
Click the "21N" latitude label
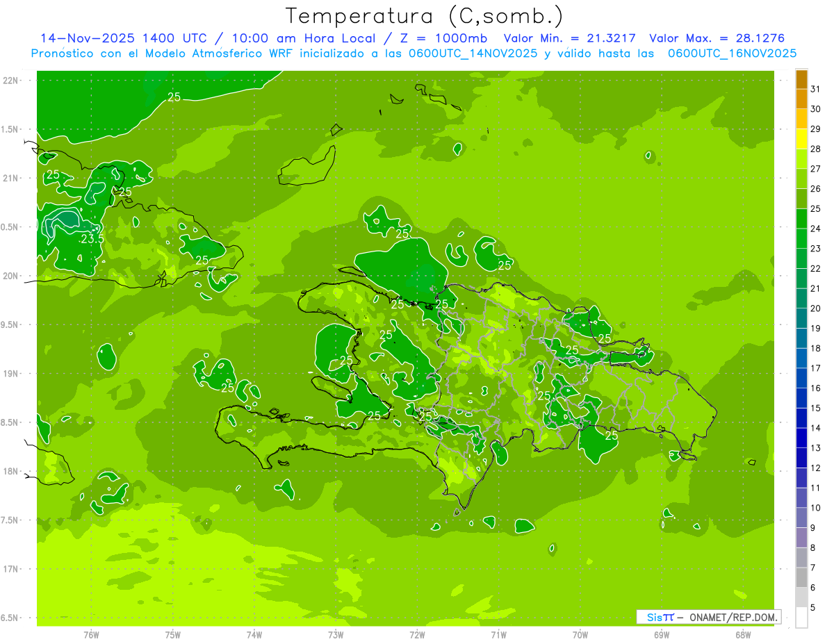point(10,178)
